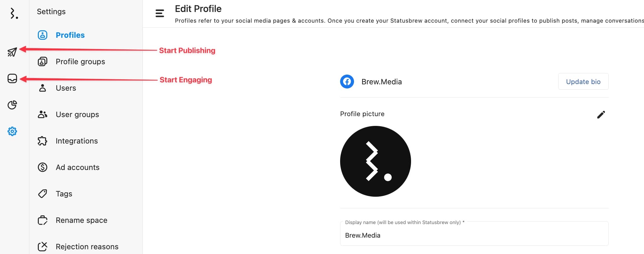
Task: Click the Update bio button
Action: (583, 82)
